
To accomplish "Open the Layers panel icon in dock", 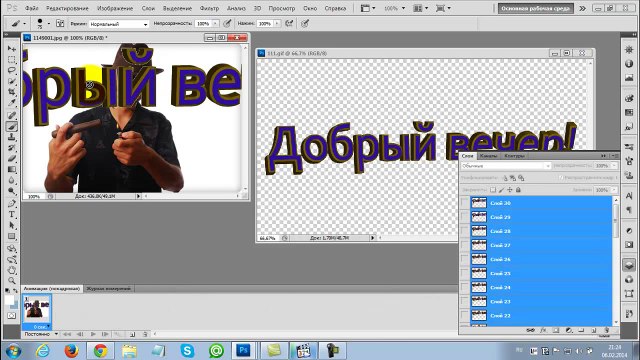I will click(x=629, y=265).
